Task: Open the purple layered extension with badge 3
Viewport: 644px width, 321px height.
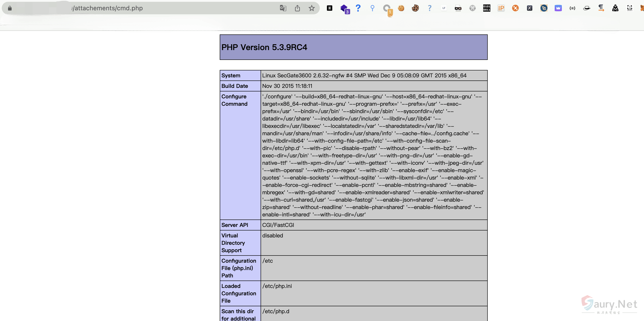Action: [x=344, y=8]
